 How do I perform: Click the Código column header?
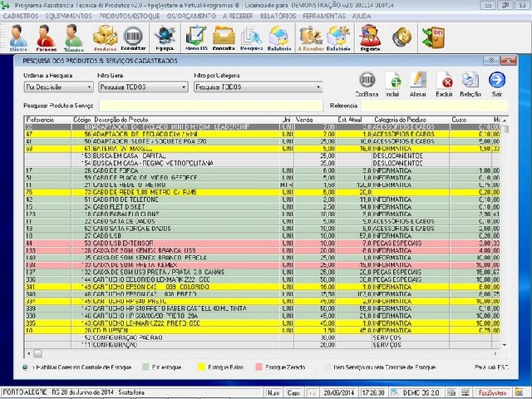click(x=81, y=120)
